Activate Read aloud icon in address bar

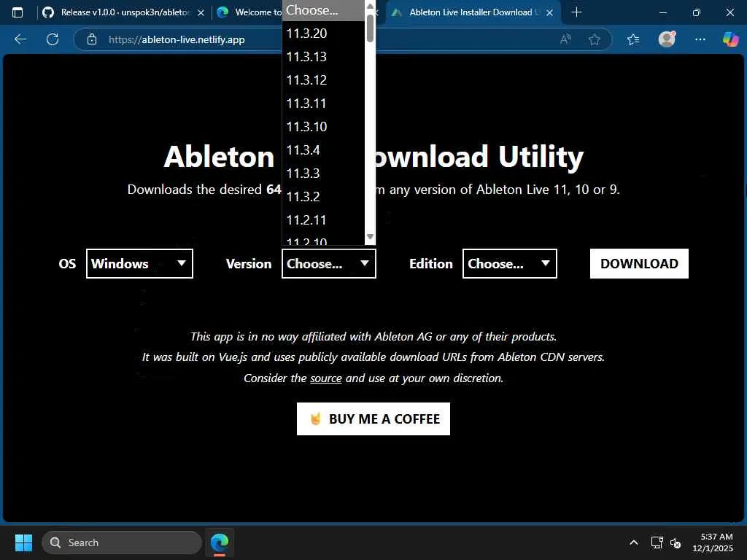[565, 39]
